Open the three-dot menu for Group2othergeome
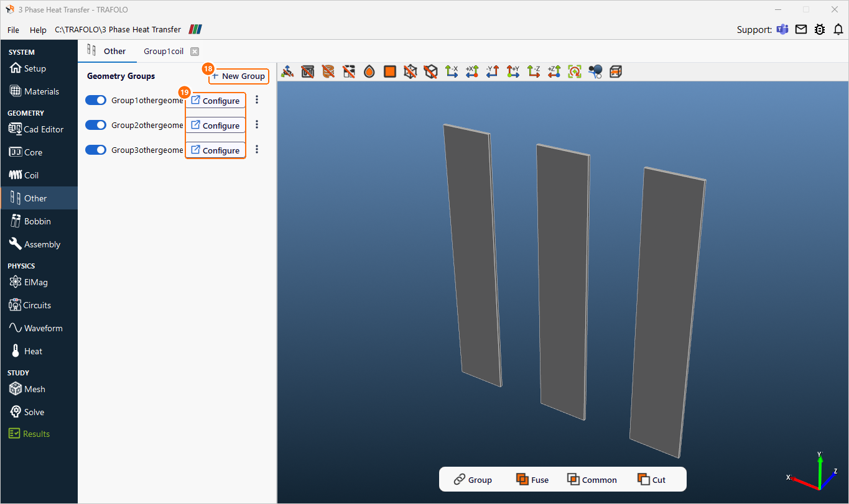849x504 pixels. tap(257, 125)
